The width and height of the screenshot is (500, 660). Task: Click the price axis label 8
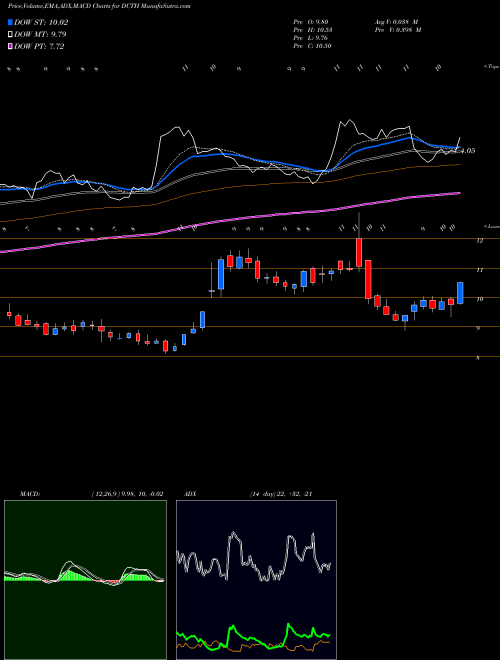pos(478,358)
